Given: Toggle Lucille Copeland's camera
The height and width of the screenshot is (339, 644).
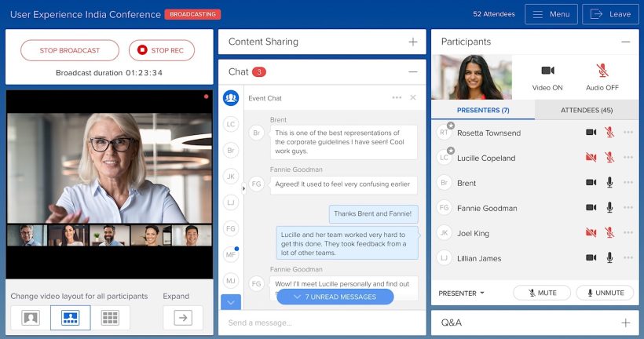Looking at the screenshot, I should click(591, 158).
